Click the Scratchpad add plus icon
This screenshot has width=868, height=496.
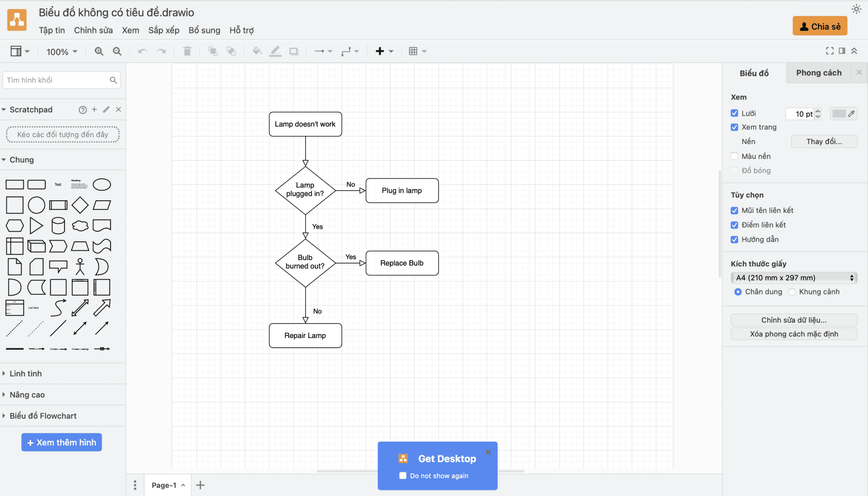click(x=95, y=109)
